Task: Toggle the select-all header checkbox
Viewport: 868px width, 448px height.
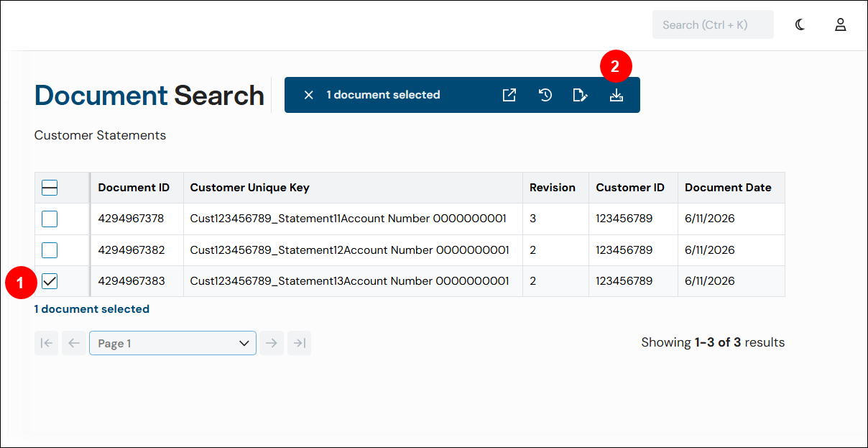Action: tap(50, 188)
